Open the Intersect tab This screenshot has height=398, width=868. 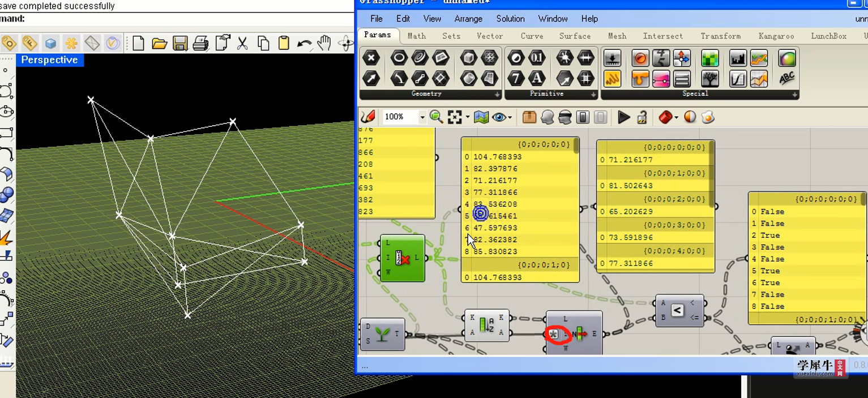click(x=663, y=36)
